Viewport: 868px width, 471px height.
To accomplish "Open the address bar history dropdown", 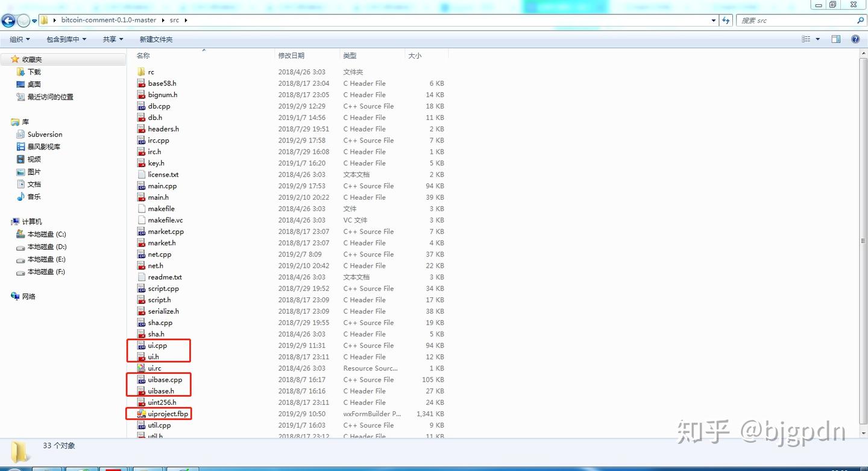I will pyautogui.click(x=714, y=20).
